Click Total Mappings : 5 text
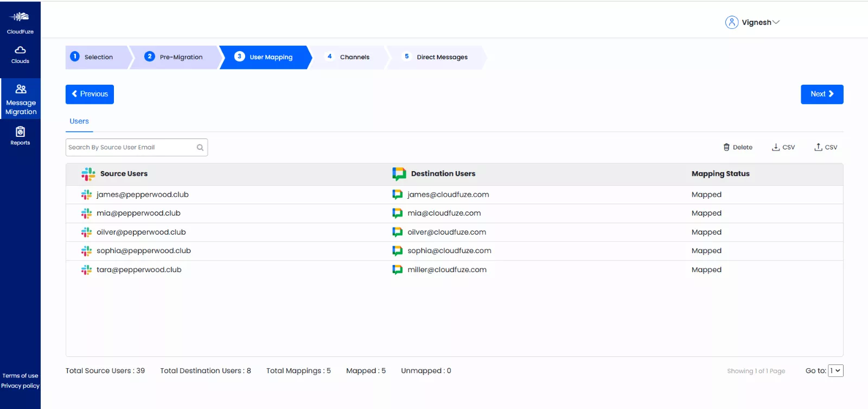Screen dimensions: 868x409 (298, 371)
